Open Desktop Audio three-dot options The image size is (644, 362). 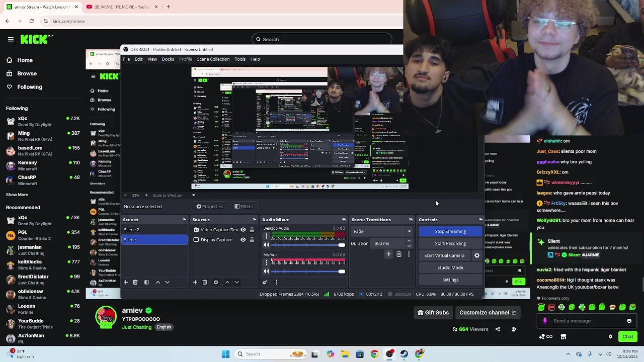click(267, 236)
